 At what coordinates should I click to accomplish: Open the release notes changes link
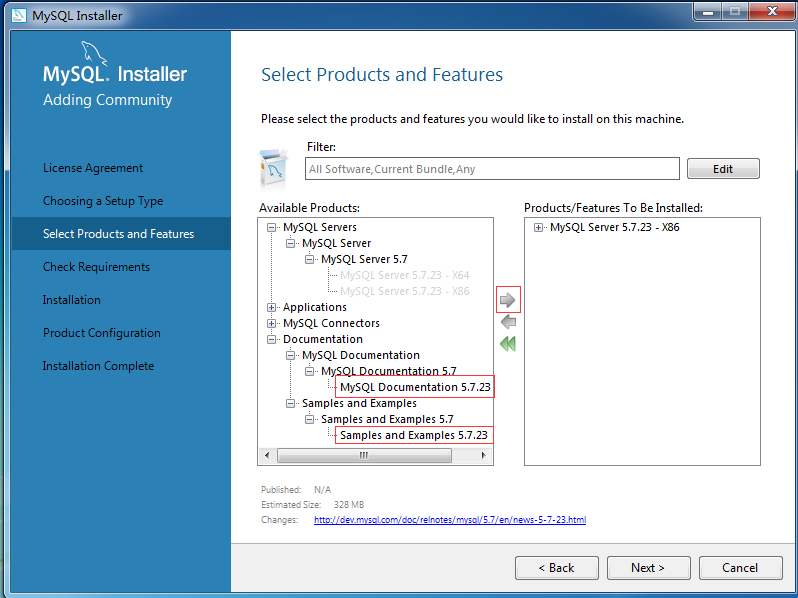(x=450, y=520)
